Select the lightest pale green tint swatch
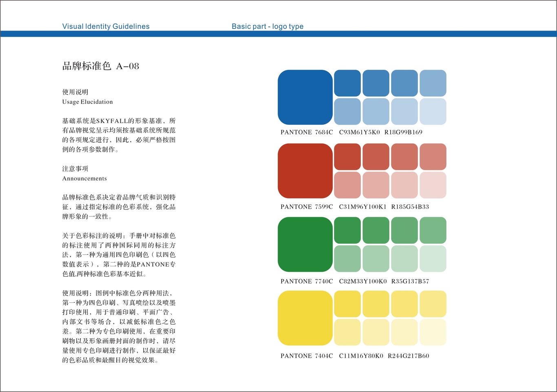Image resolution: width=557 pixels, height=392 pixels. [433, 259]
